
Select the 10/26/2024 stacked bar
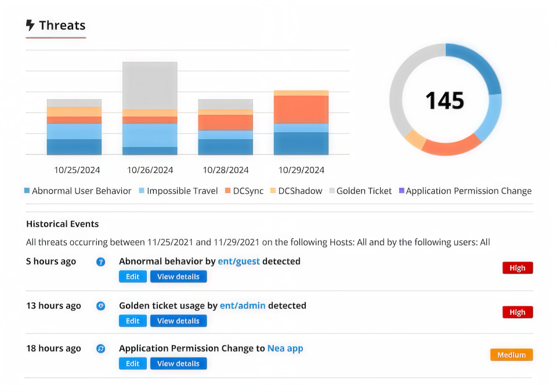coord(149,107)
